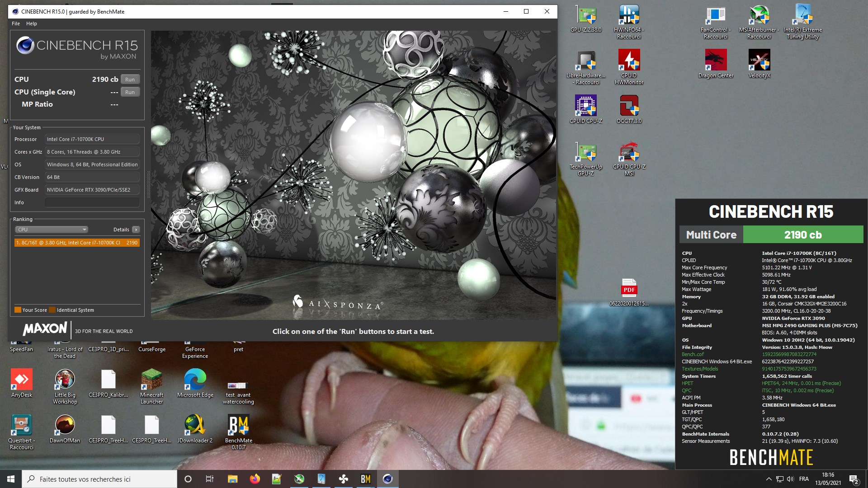Open GPU-Z 2.38.0 desktop shortcut
The image size is (868, 488).
[x=586, y=19]
